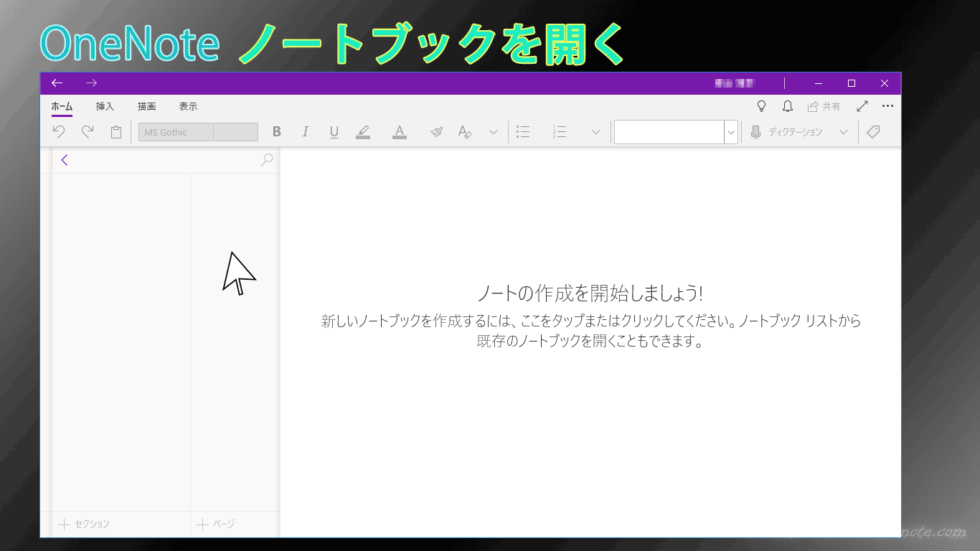Click the Redo icon
This screenshot has height=551, width=980.
coord(88,132)
